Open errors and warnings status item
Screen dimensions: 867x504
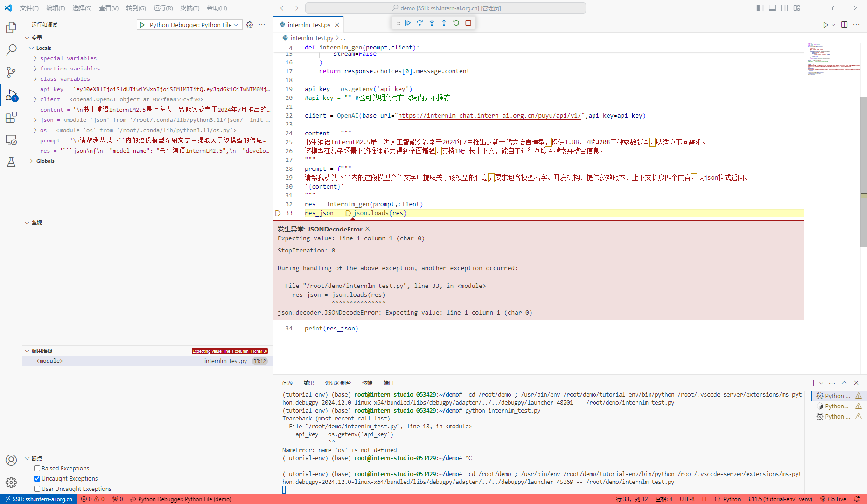(92, 499)
